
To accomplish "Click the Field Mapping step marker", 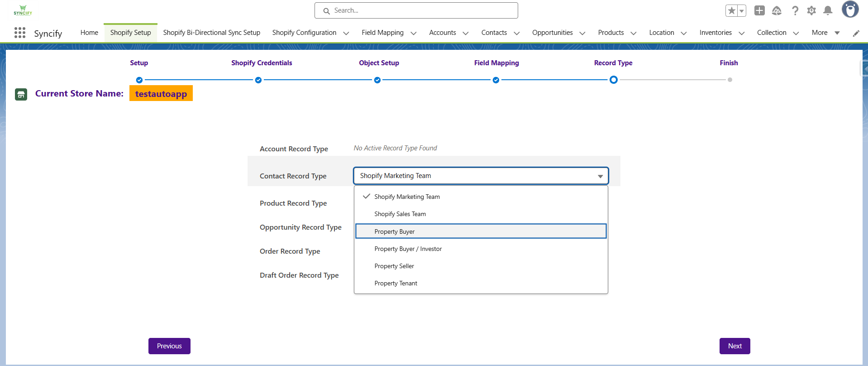I will (x=496, y=80).
